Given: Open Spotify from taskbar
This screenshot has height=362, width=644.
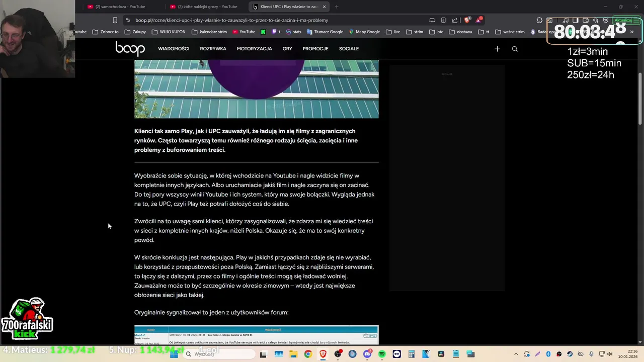Looking at the screenshot, I should point(382,354).
